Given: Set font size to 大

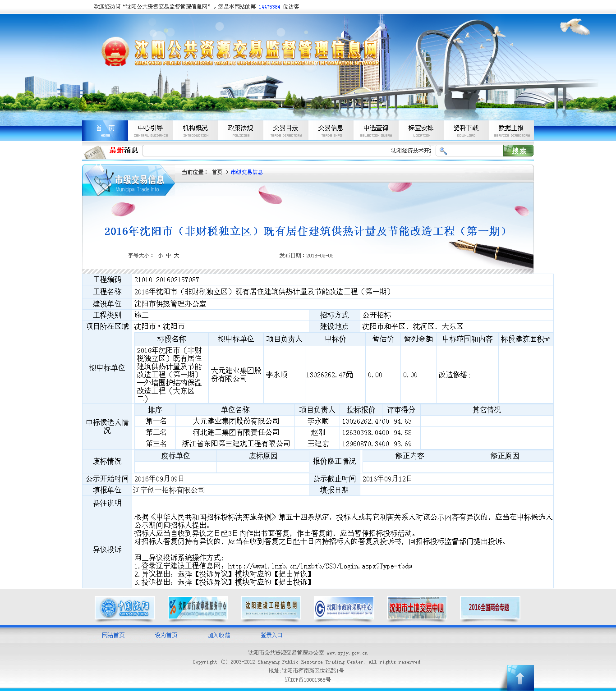Looking at the screenshot, I should click(176, 256).
